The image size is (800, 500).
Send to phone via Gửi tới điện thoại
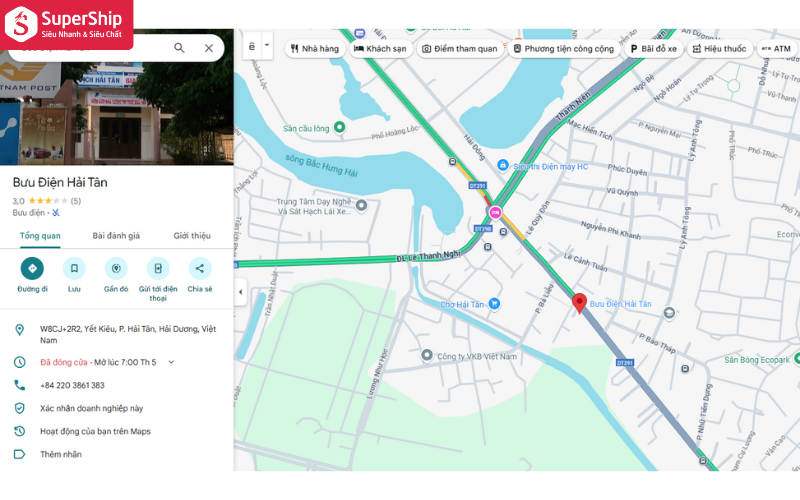click(x=158, y=268)
